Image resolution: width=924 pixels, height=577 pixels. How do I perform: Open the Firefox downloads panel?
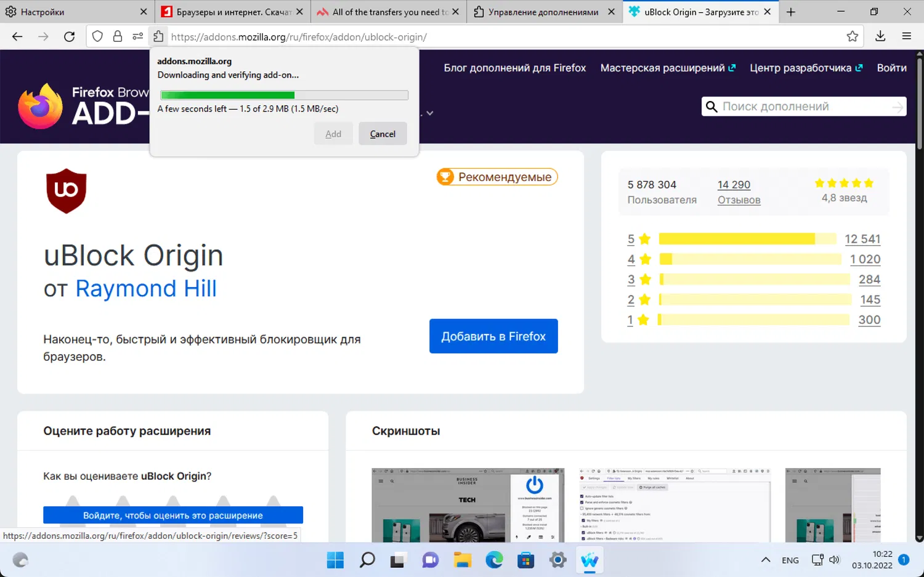pyautogui.click(x=880, y=37)
